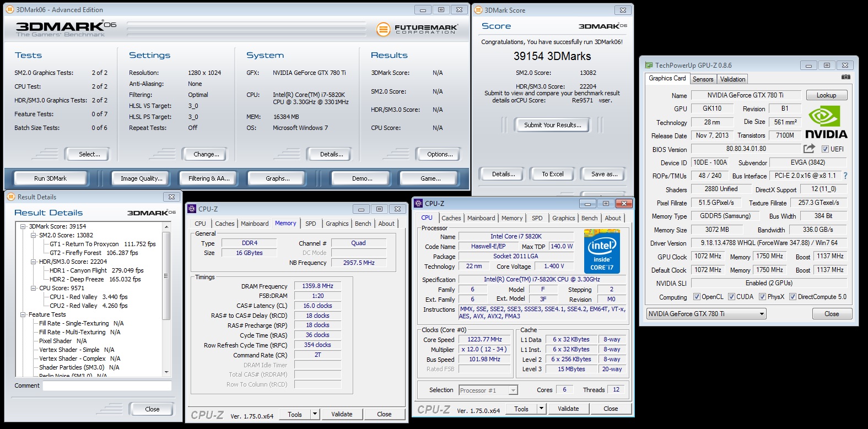Screen dimensions: 868x429
Task: Click the Lookup button in GPU-Z
Action: (x=826, y=95)
